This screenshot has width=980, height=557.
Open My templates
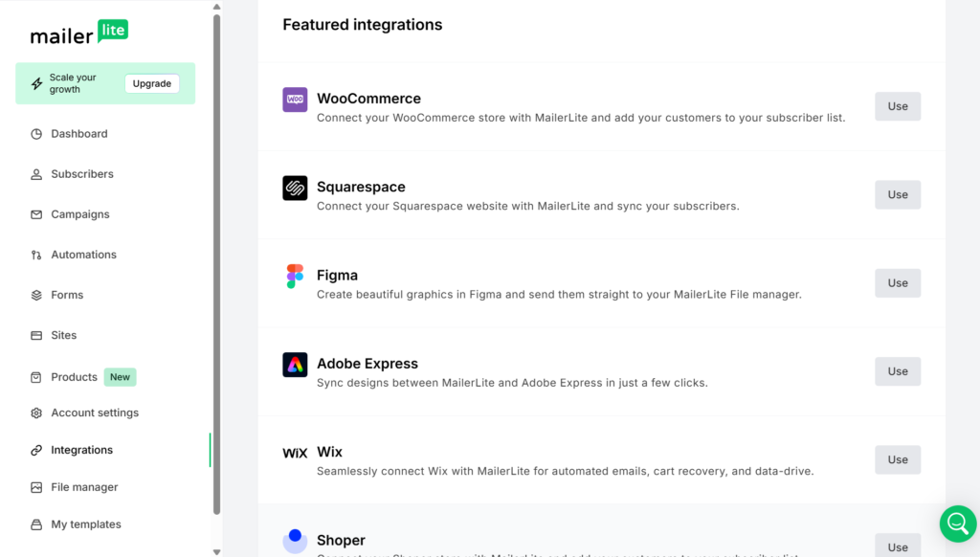tap(85, 524)
